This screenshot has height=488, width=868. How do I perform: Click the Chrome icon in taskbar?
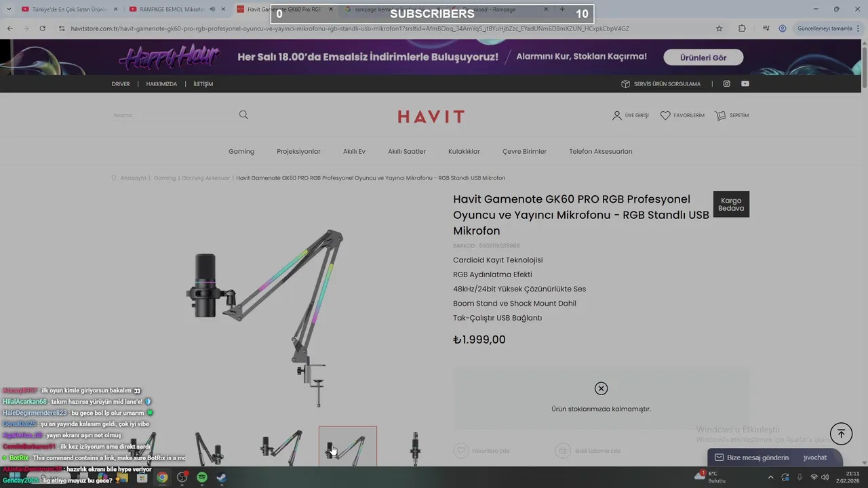(x=162, y=477)
